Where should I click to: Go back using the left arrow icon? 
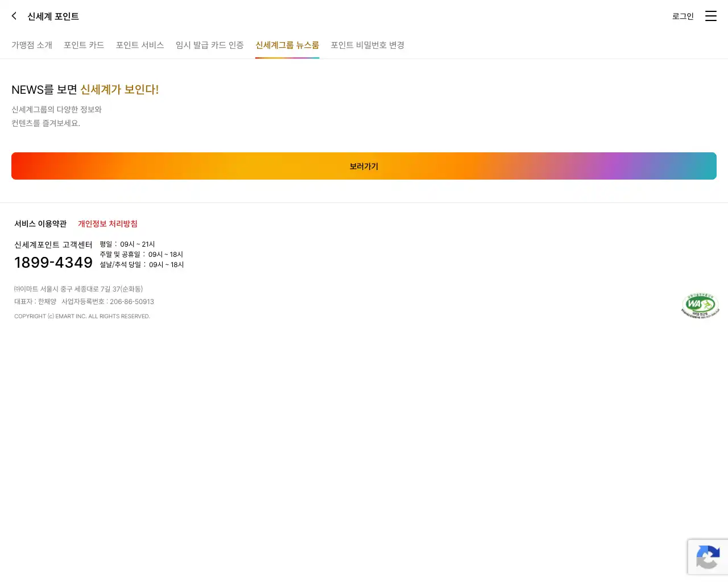14,16
